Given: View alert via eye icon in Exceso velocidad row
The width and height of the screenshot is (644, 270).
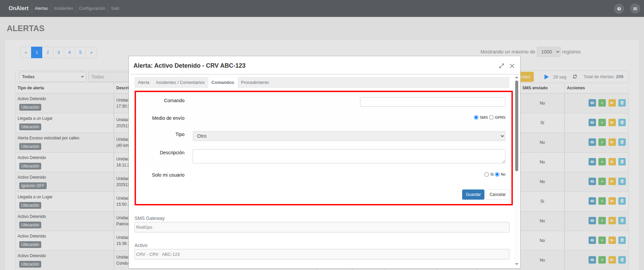Looking at the screenshot, I should coord(592,142).
